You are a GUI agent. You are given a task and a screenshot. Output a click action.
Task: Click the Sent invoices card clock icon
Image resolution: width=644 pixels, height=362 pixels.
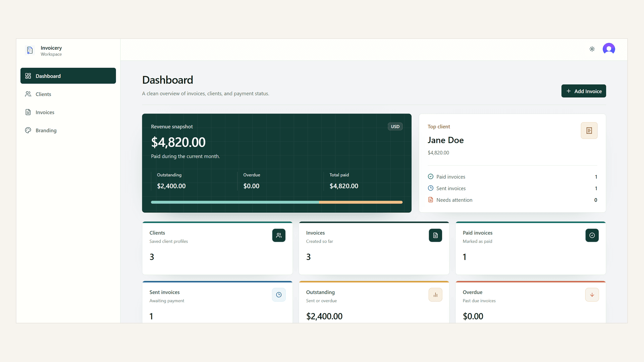pyautogui.click(x=279, y=295)
